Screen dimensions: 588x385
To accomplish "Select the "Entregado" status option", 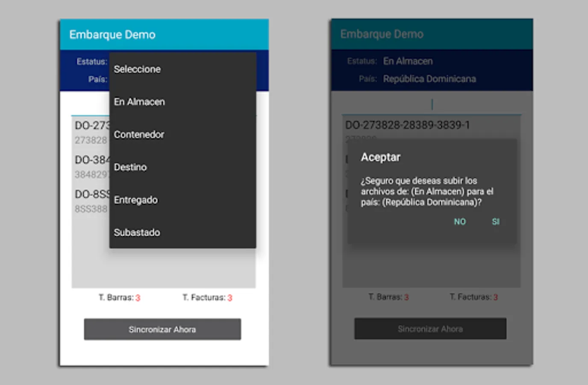I will pos(136,200).
